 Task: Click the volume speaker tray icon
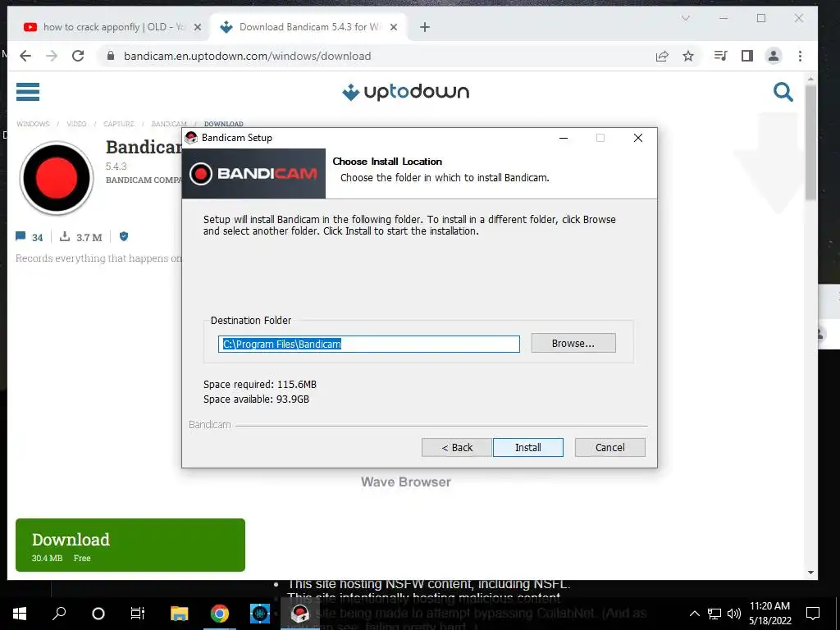[734, 614]
